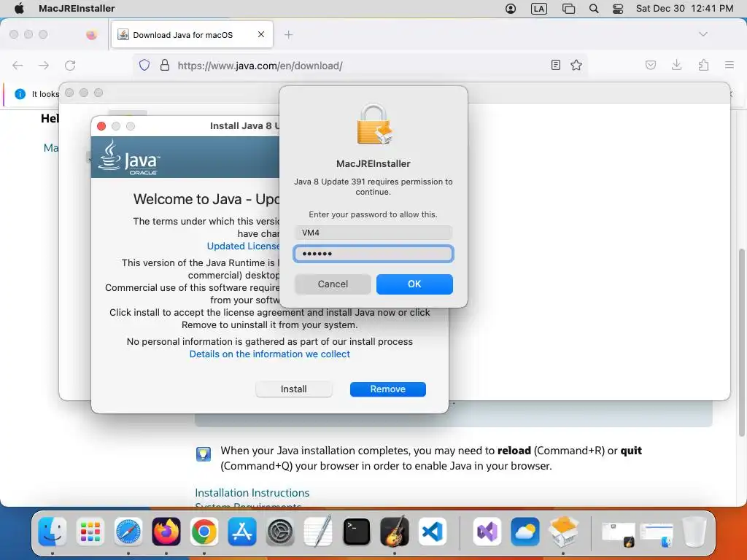
Task: Open the minimized Finder window thumbnail in Dock
Action: pyautogui.click(x=657, y=534)
